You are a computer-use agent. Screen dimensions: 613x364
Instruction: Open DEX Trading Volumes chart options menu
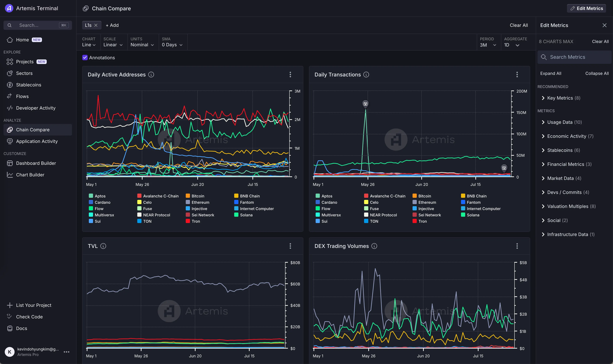click(517, 246)
